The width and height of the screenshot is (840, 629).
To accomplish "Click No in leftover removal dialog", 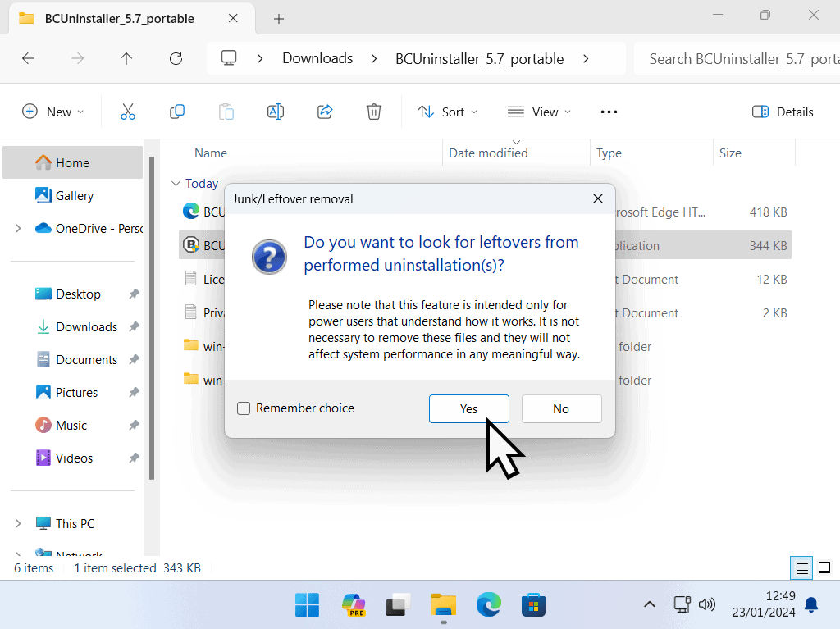I will 561,408.
